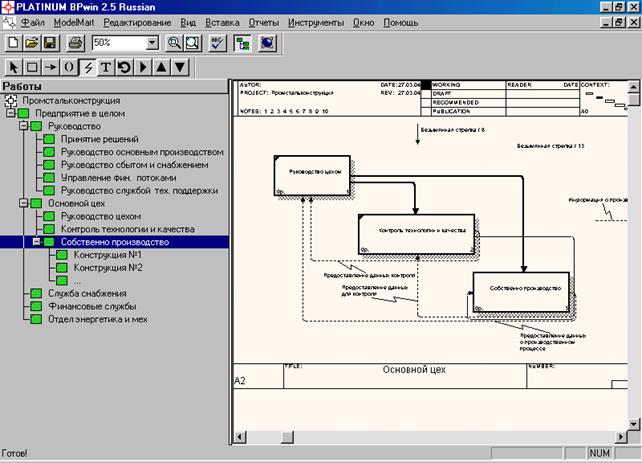Collapse the Руководство tree node
642x463 pixels.
click(x=24, y=127)
